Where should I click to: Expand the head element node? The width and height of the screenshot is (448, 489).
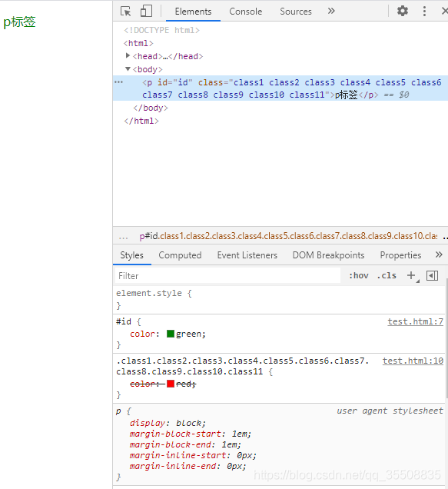pos(128,55)
